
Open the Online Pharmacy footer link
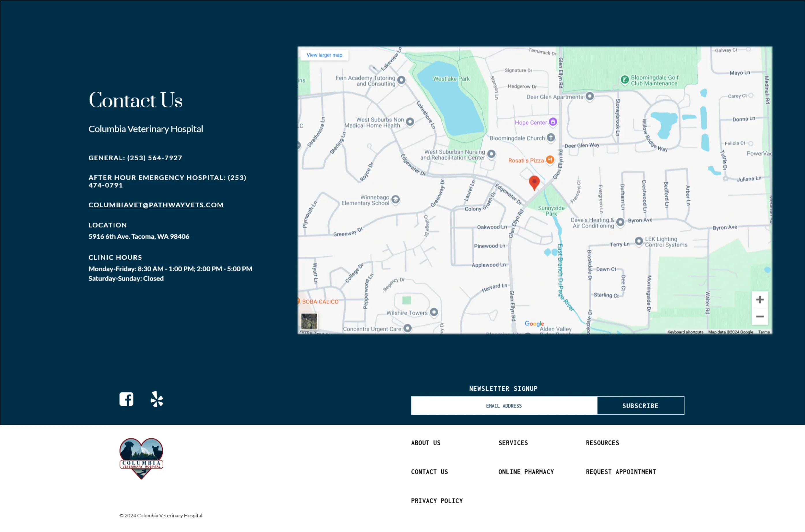(526, 472)
